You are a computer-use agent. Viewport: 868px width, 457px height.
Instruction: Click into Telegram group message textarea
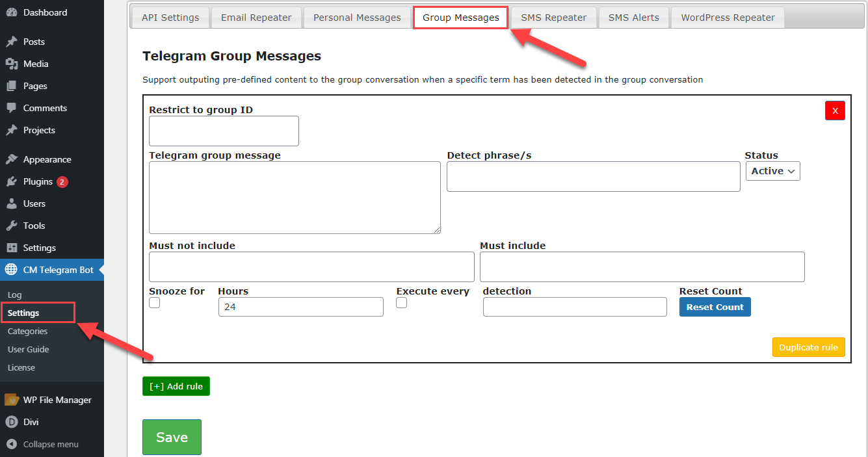[295, 198]
